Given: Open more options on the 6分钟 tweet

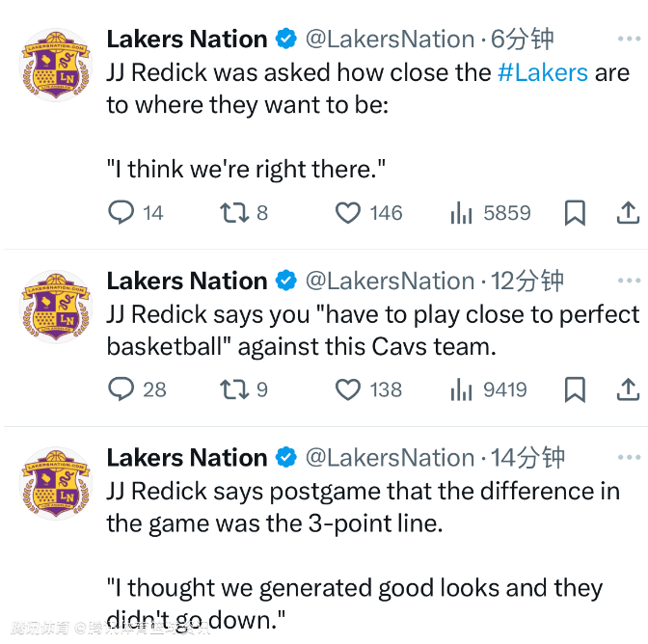Looking at the screenshot, I should coord(628,40).
